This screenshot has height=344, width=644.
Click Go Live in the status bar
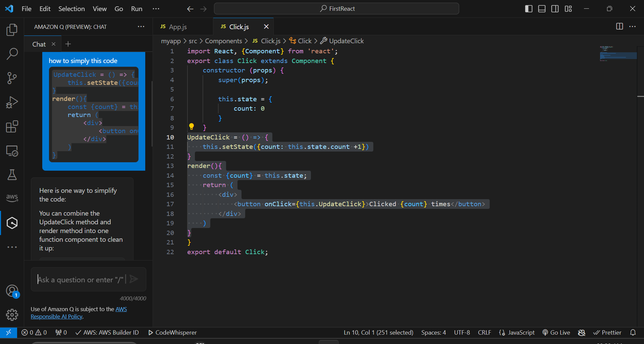(x=556, y=333)
